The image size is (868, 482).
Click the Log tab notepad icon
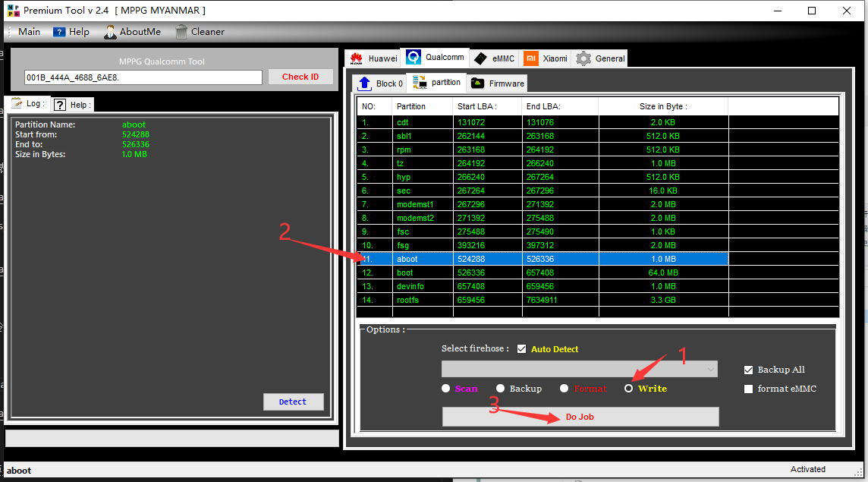coord(17,103)
